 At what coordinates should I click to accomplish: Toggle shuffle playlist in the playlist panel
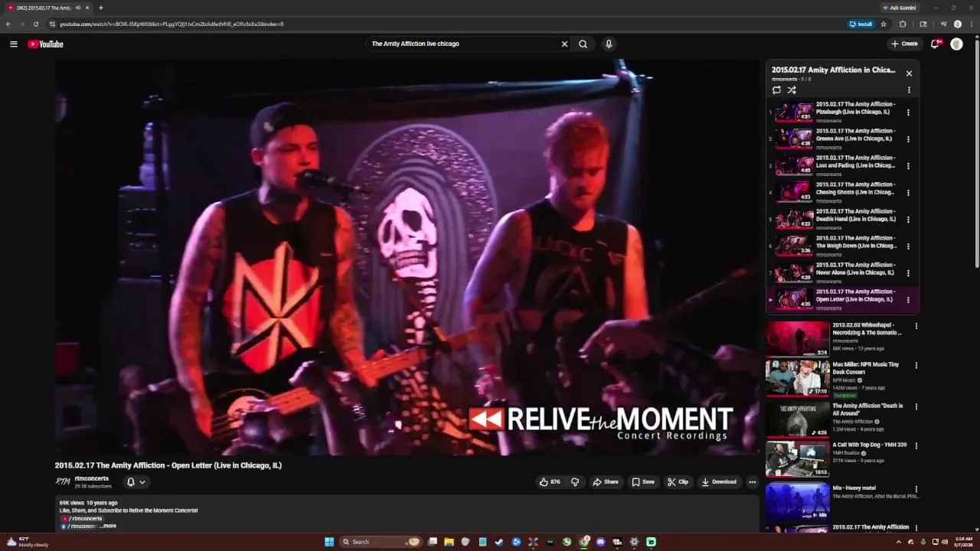point(792,90)
